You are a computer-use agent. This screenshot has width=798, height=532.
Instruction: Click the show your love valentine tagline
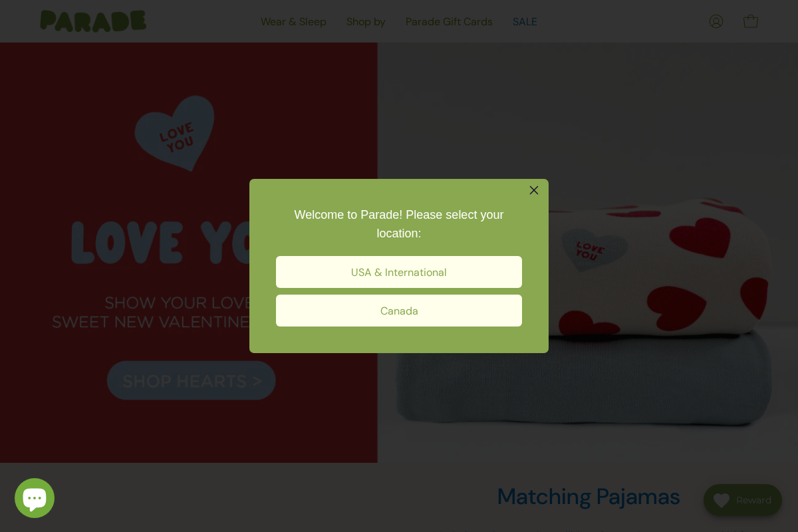tap(152, 313)
